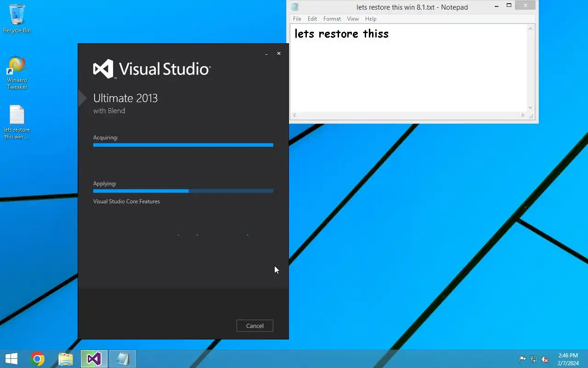Launch Google Chrome from the taskbar
Viewport: 588px width, 368px height.
[x=38, y=359]
